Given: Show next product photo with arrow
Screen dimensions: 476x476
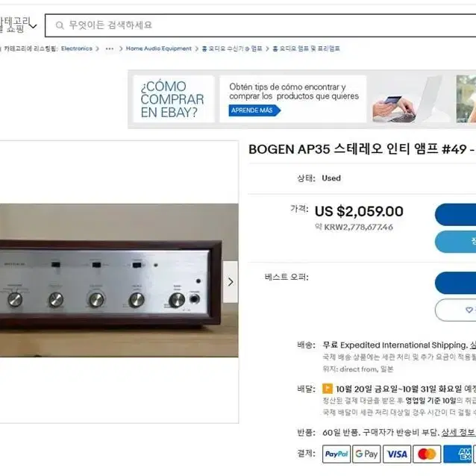Looking at the screenshot, I should point(231,282).
